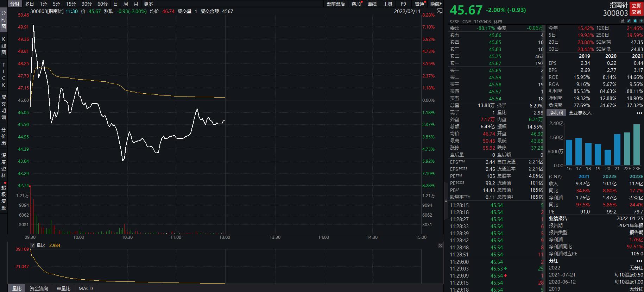Select the 量比 indicator tab

point(17,288)
